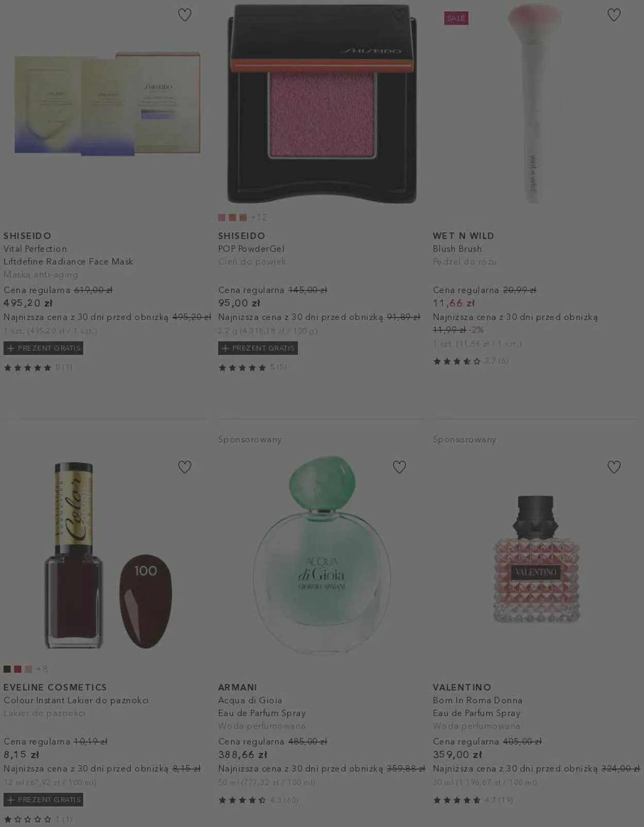Tap heart icon on Eveline nail polish
This screenshot has width=644, height=827.
[x=184, y=467]
